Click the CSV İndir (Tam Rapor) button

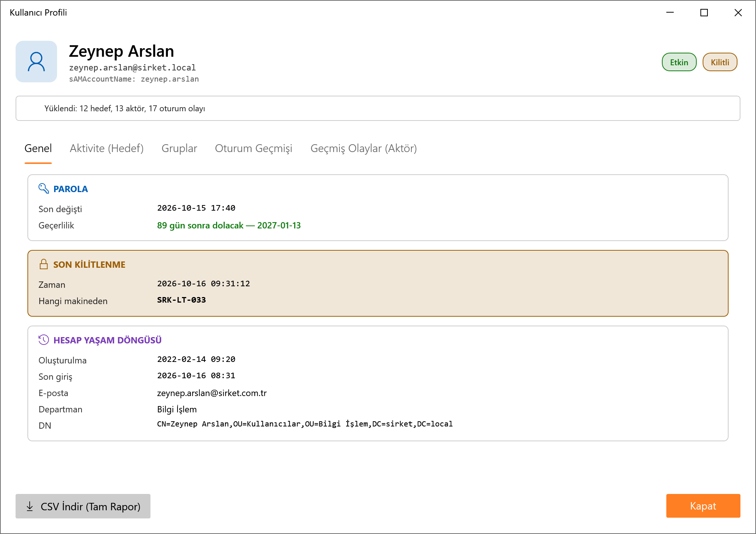(x=83, y=506)
